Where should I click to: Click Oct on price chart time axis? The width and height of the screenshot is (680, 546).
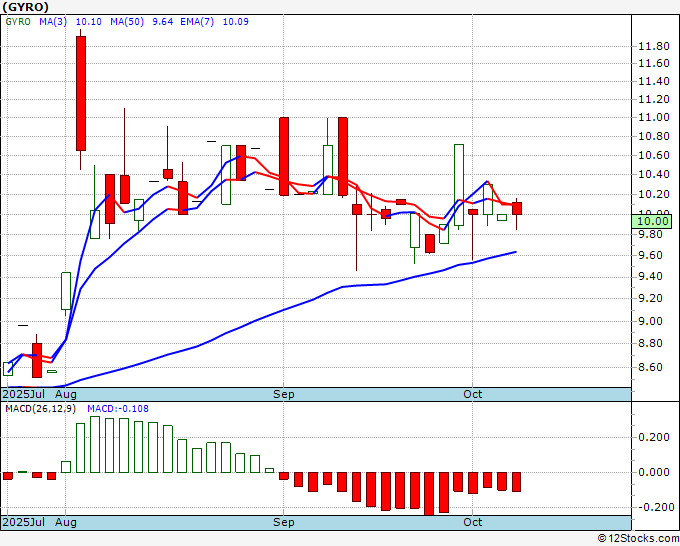472,394
